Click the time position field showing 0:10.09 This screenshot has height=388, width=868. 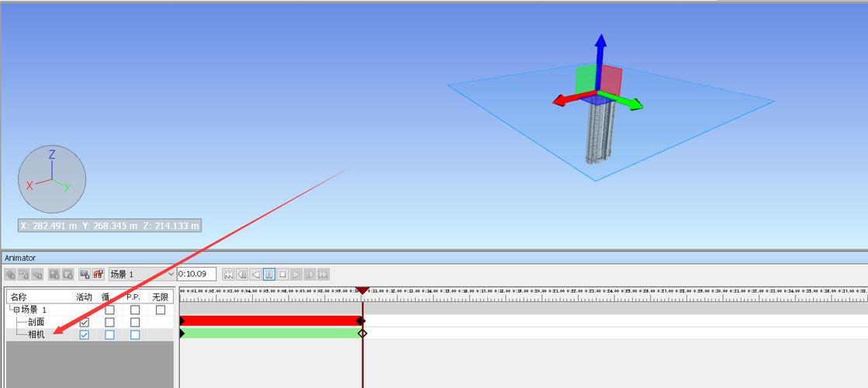pos(196,274)
